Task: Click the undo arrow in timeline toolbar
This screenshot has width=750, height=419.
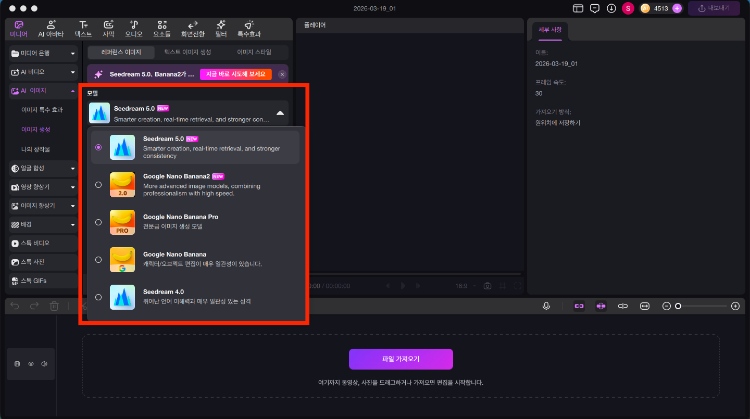Action: 15,306
